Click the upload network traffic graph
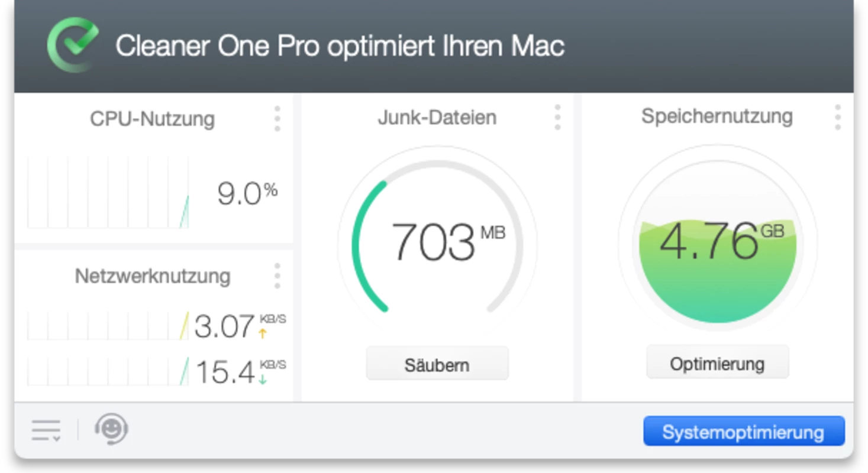868x473 pixels. [108, 326]
